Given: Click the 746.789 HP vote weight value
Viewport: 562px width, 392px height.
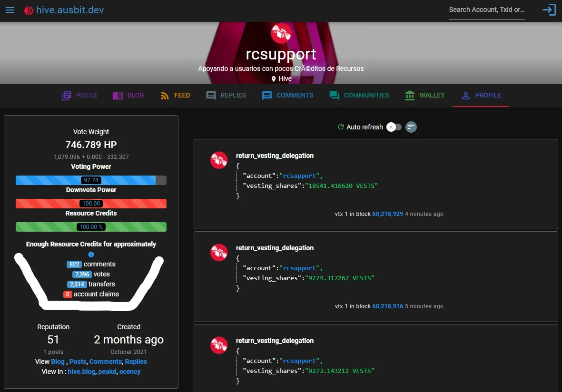Looking at the screenshot, I should click(x=91, y=145).
